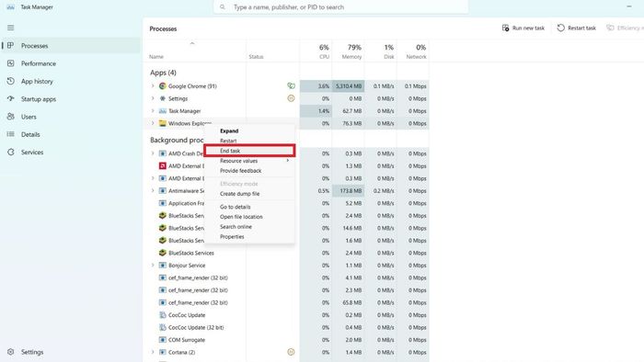
Task: Click the Apps (4) group header
Action: pos(163,73)
